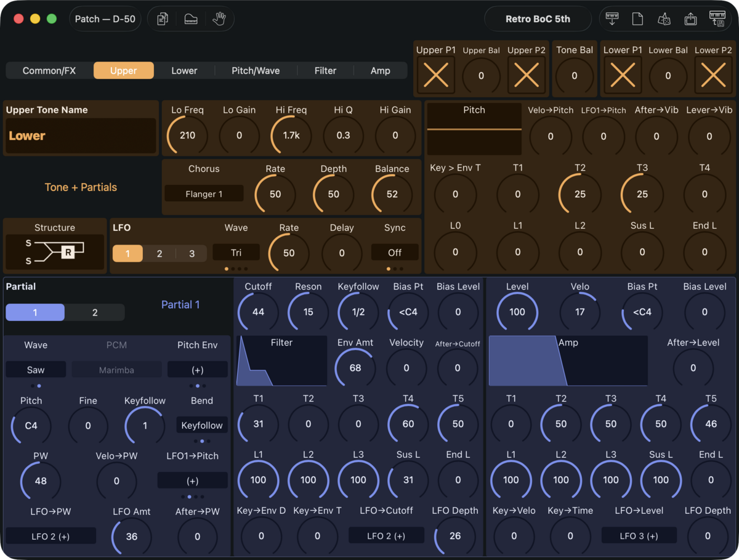Image resolution: width=739 pixels, height=560 pixels.
Task: Select Partial 1 segment
Action: pos(35,312)
